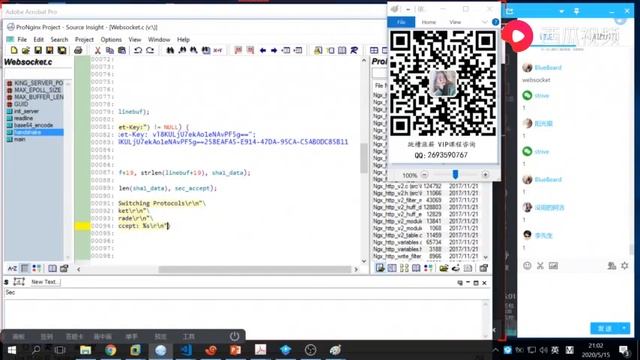Decrease zoom with the minus button
The height and width of the screenshot is (360, 640).
424,175
